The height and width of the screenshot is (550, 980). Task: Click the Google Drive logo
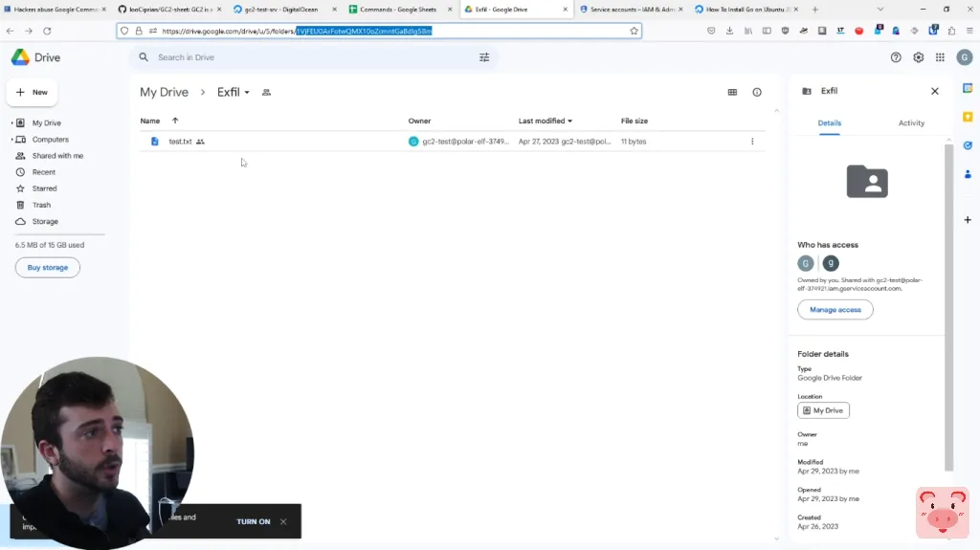(21, 57)
